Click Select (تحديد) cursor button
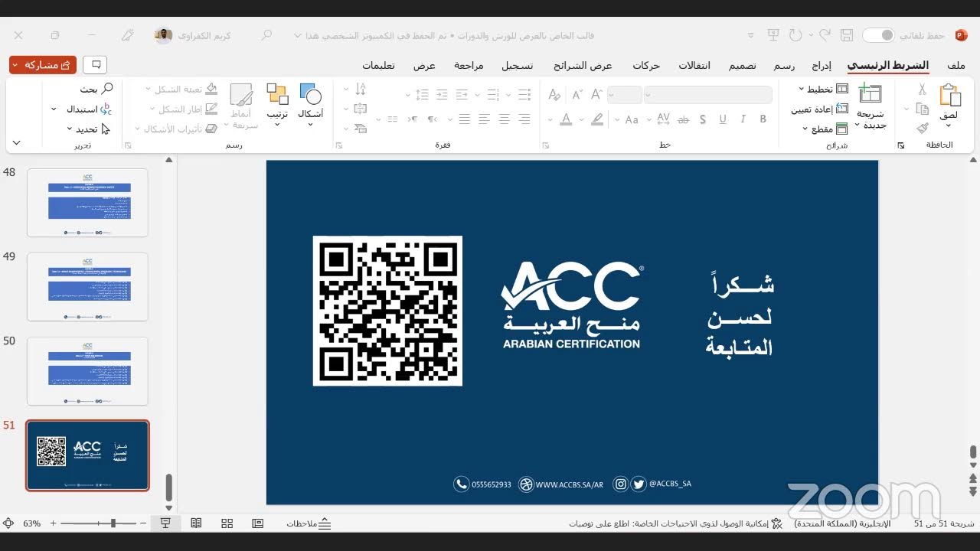Screen dimensions: 980x551 tap(88, 129)
